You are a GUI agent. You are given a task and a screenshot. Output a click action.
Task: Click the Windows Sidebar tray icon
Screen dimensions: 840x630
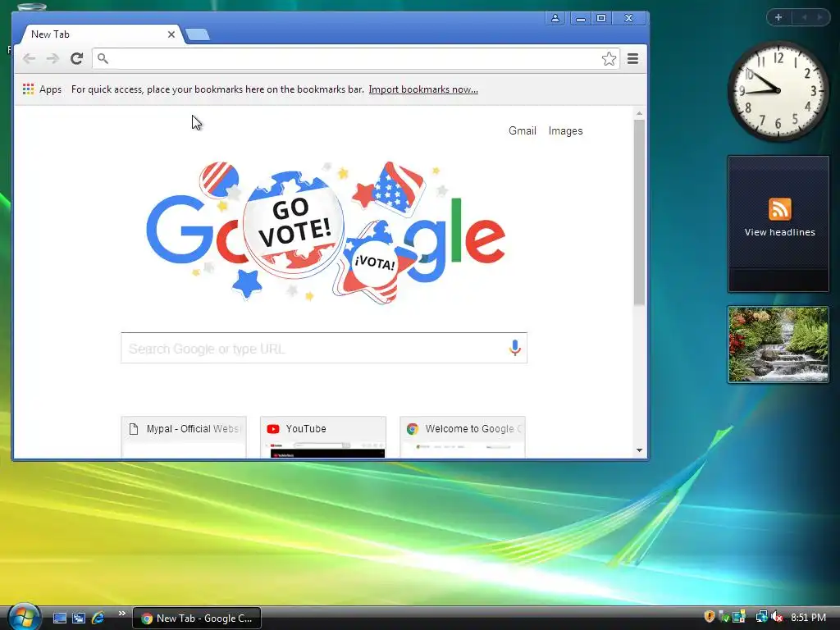pos(739,617)
